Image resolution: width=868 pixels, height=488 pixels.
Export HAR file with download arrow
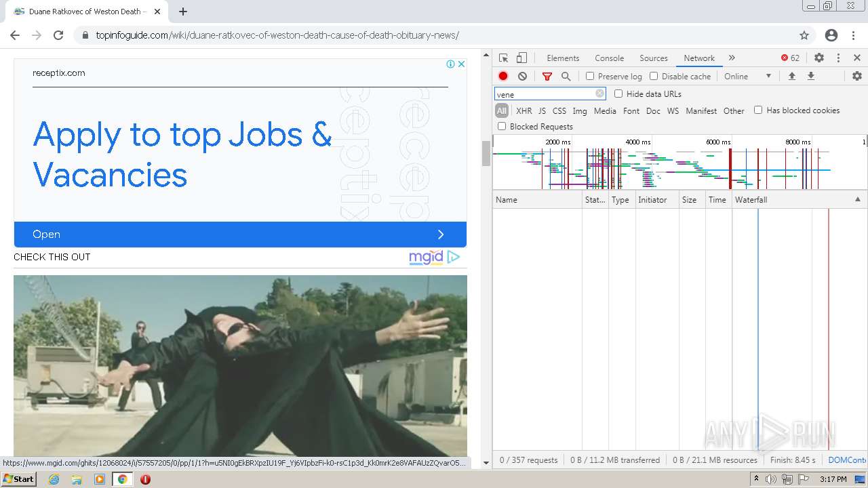tap(810, 77)
